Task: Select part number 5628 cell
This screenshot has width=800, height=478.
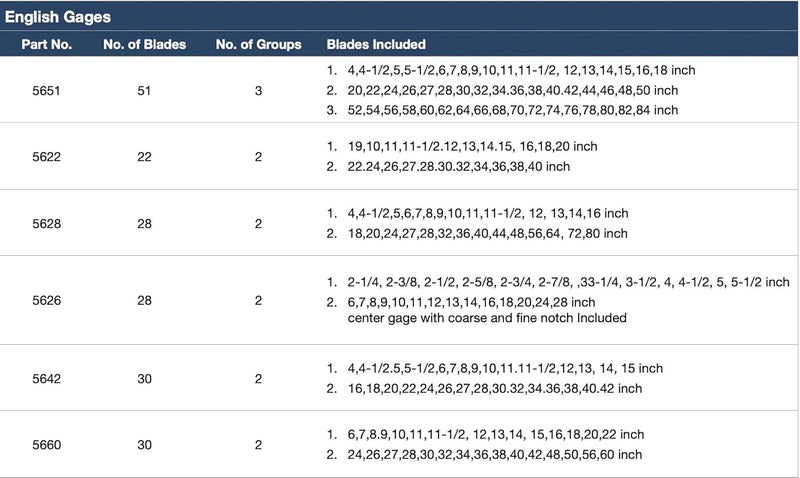Action: [46, 223]
